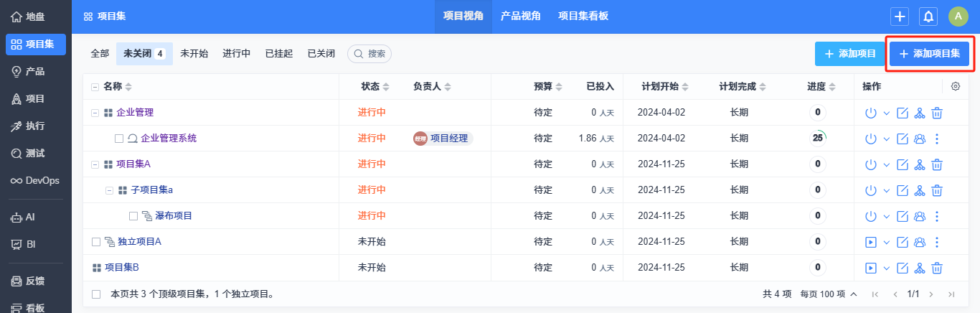Click the 项目经理 assignee tag
Image resolution: width=980 pixels, height=313 pixels.
[x=442, y=139]
